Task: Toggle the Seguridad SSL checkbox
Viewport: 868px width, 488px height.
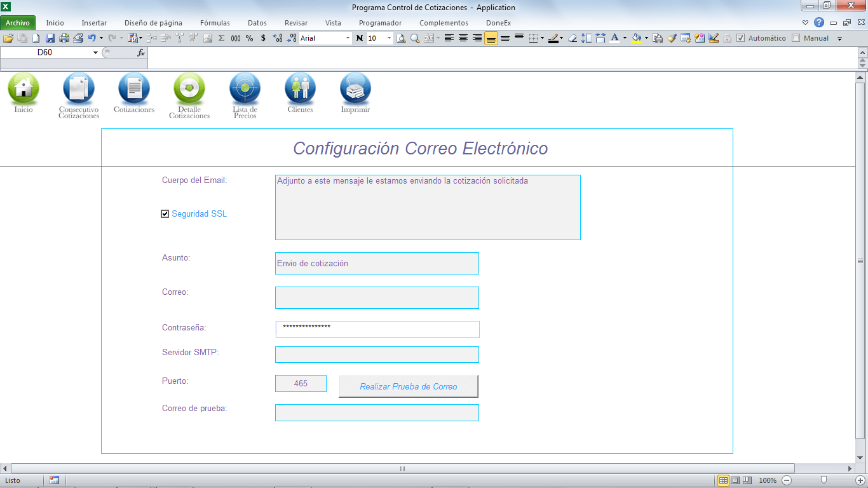Action: click(x=165, y=214)
